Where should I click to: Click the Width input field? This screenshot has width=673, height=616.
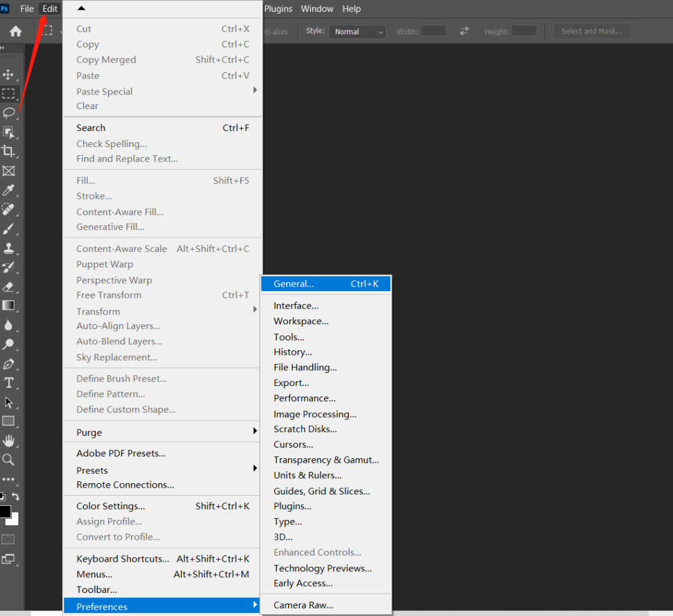433,31
